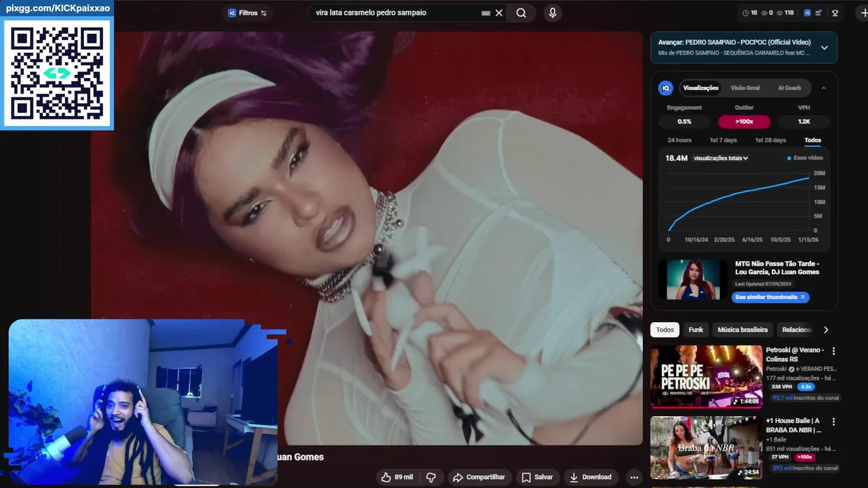Select the Funk filter chip
Viewport: 868px width, 488px height.
coord(696,329)
